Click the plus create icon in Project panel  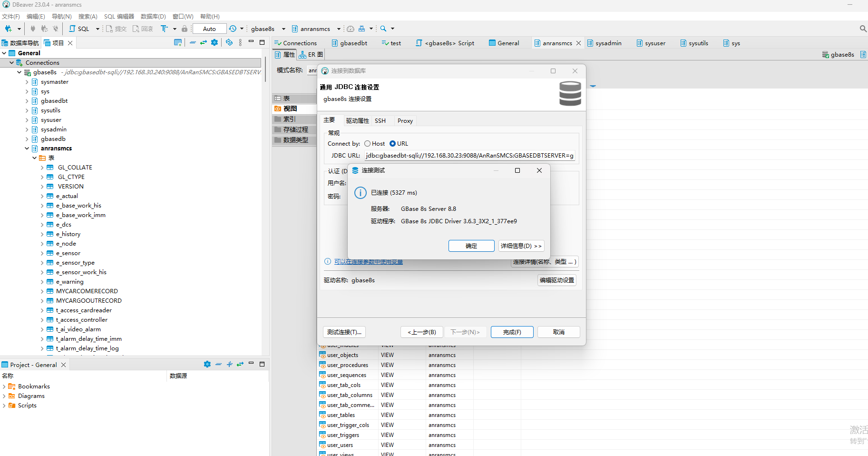pos(229,364)
